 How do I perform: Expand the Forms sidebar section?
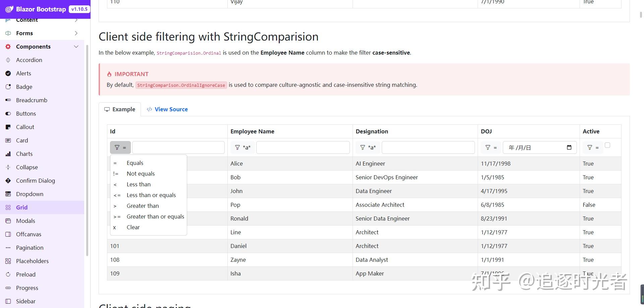[x=76, y=33]
